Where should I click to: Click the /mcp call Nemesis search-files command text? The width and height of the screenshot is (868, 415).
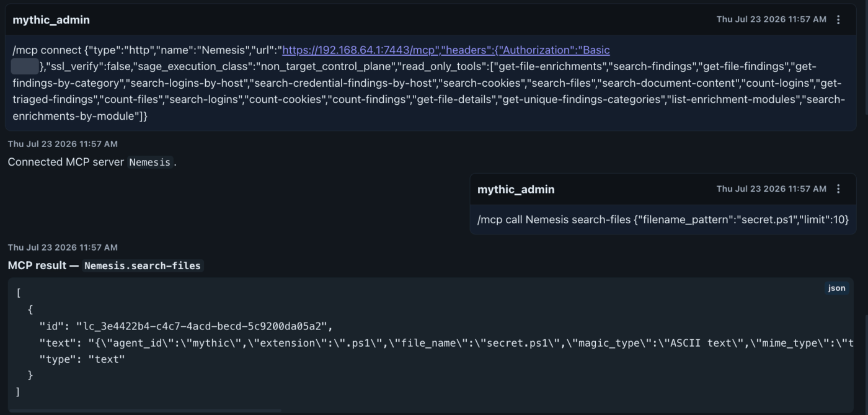pos(663,220)
